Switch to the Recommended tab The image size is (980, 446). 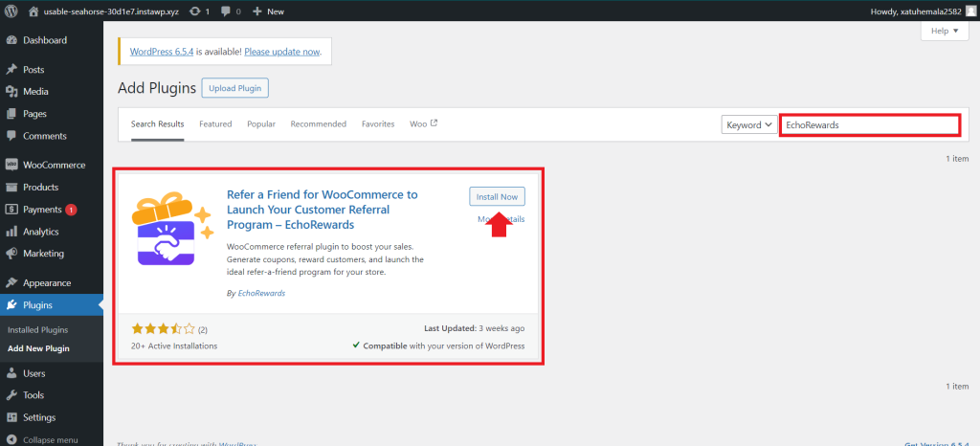[318, 123]
